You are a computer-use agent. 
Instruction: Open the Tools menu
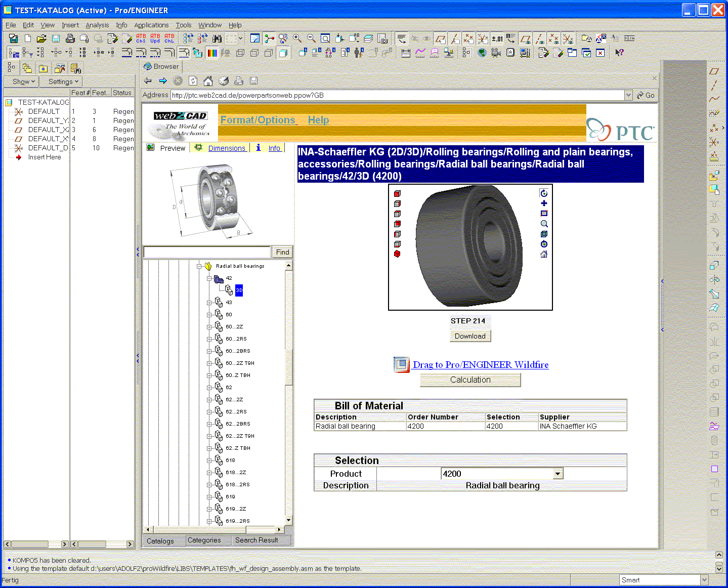pyautogui.click(x=184, y=25)
